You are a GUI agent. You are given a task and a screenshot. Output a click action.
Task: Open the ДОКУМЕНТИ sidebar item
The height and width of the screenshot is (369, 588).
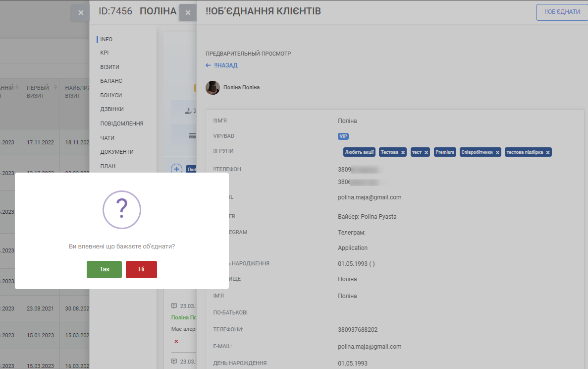[116, 152]
